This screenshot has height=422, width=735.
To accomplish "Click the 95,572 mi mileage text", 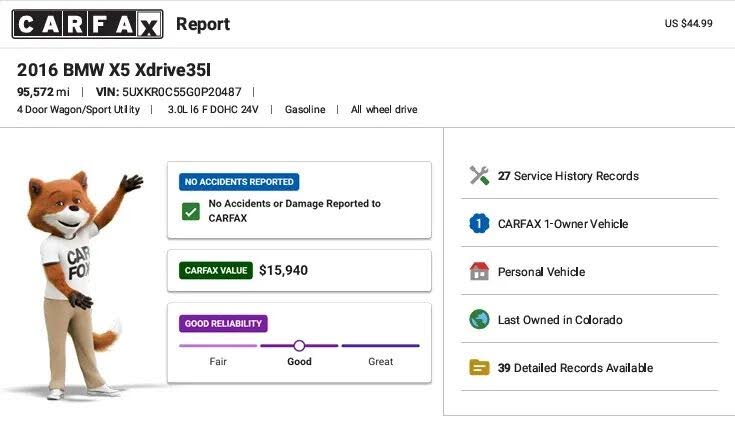I will pyautogui.click(x=43, y=92).
